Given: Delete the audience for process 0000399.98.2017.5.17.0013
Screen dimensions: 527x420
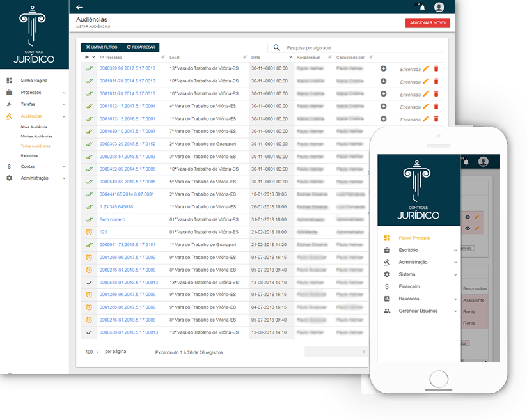Looking at the screenshot, I should point(436,68).
